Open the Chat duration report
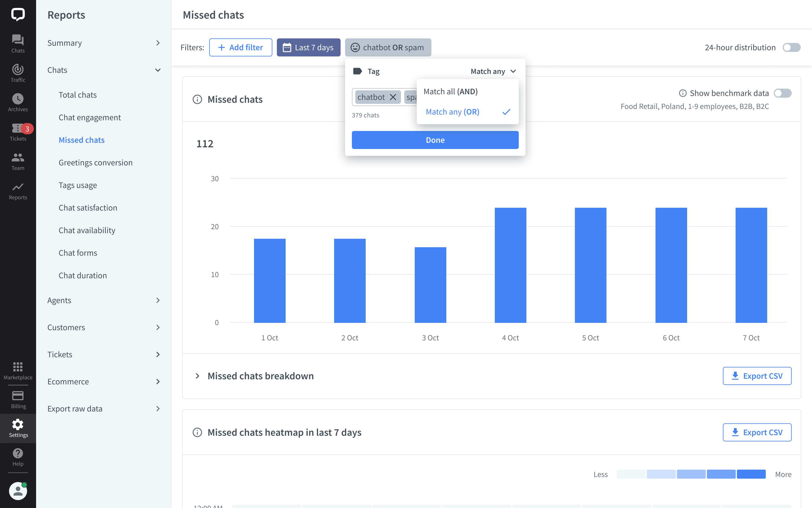The width and height of the screenshot is (812, 508). click(83, 275)
